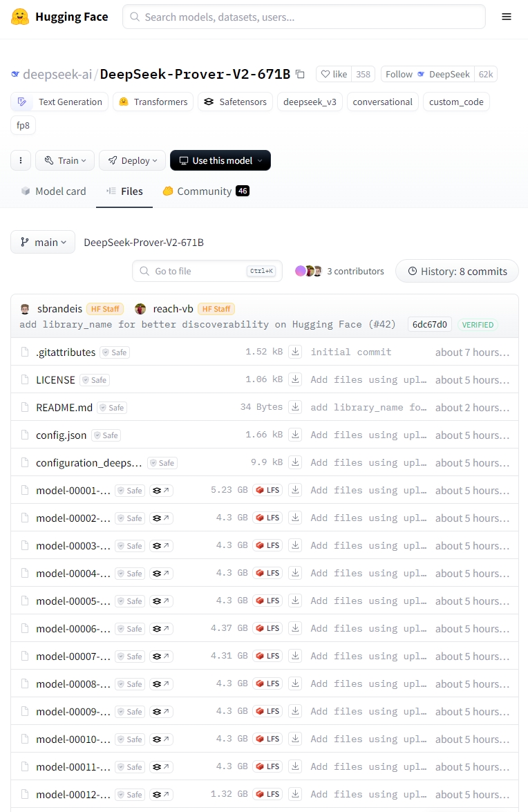Follow the DeepSeek organization
528x812 pixels.
click(x=428, y=74)
